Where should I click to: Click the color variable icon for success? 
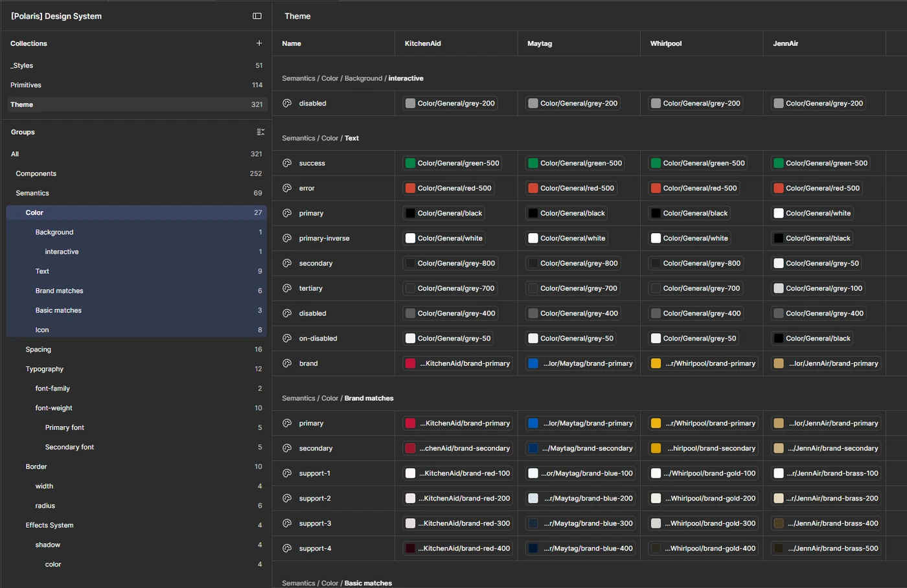click(x=287, y=163)
